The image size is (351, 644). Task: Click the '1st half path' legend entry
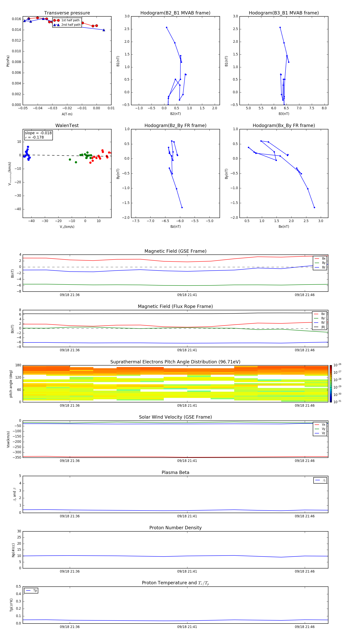[x=66, y=20]
